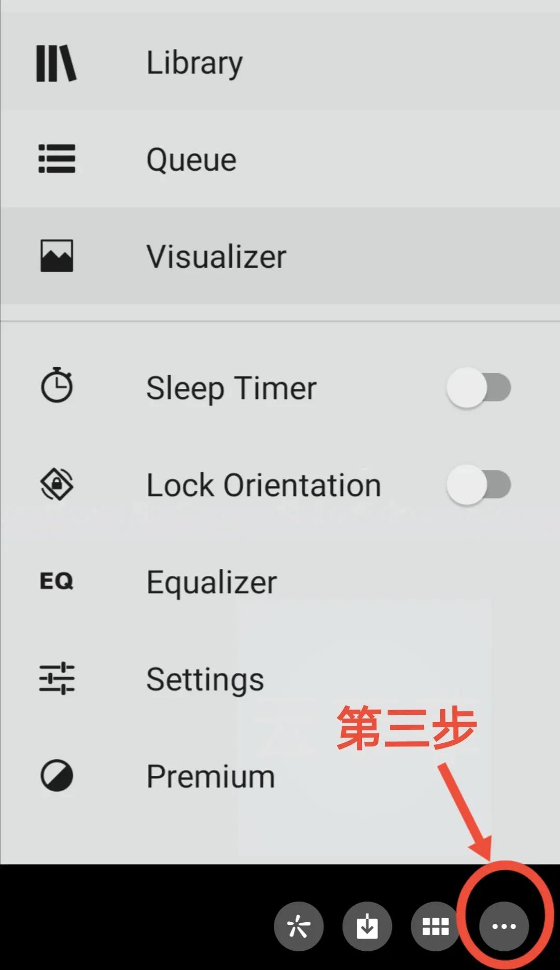
Task: Click the Premium half-circle icon
Action: 57,776
